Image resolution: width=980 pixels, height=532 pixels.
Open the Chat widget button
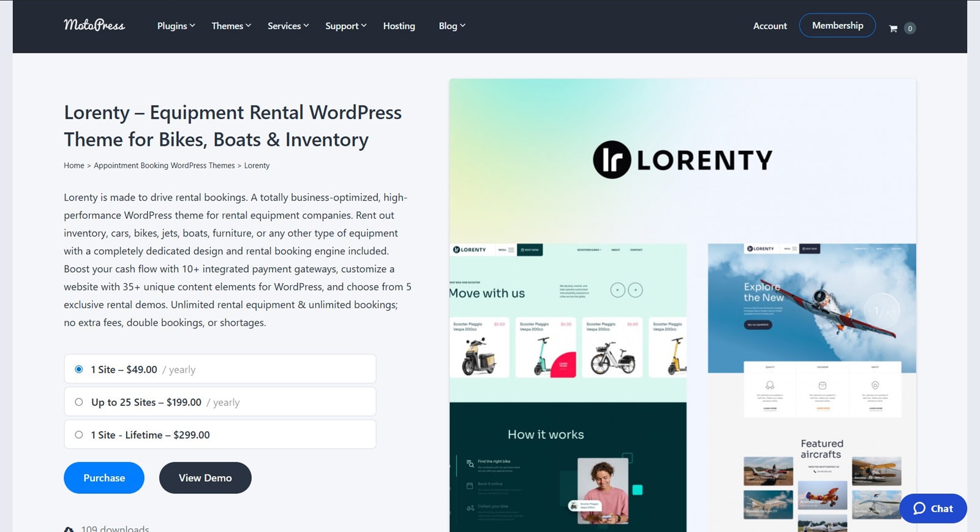click(x=933, y=508)
